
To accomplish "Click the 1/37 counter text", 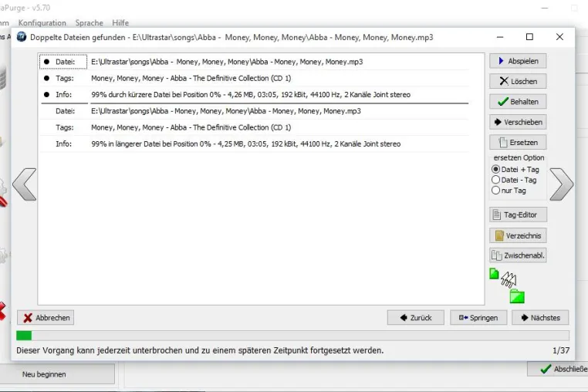I will pos(561,350).
